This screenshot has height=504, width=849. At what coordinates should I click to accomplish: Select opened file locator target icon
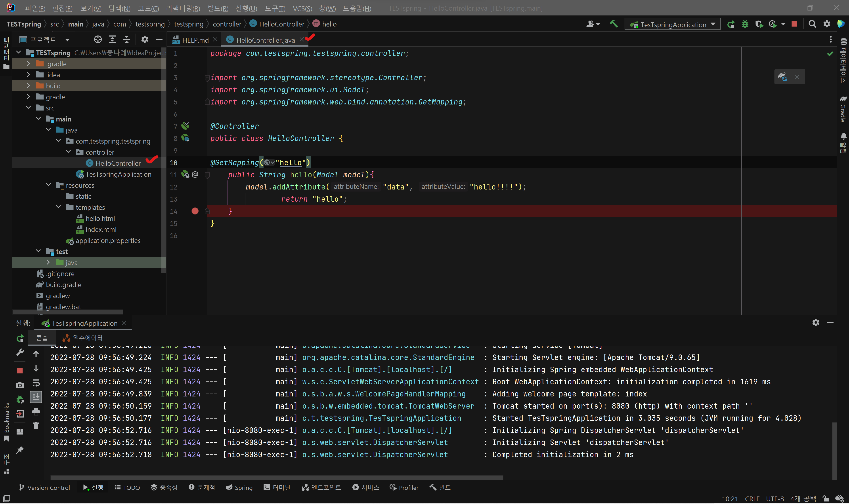(98, 40)
